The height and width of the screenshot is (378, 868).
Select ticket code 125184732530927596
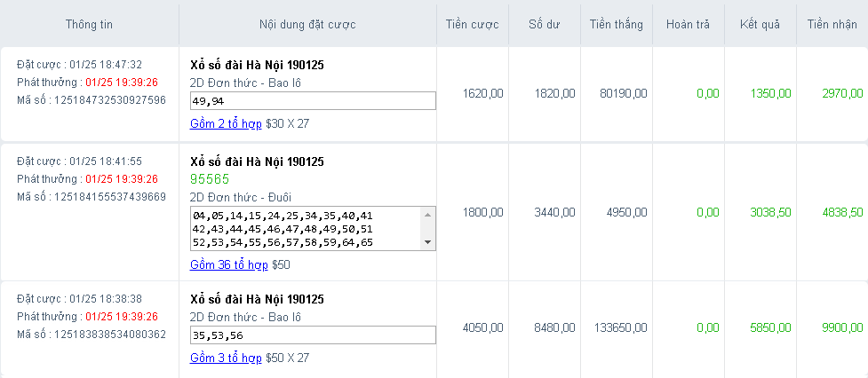tap(110, 100)
